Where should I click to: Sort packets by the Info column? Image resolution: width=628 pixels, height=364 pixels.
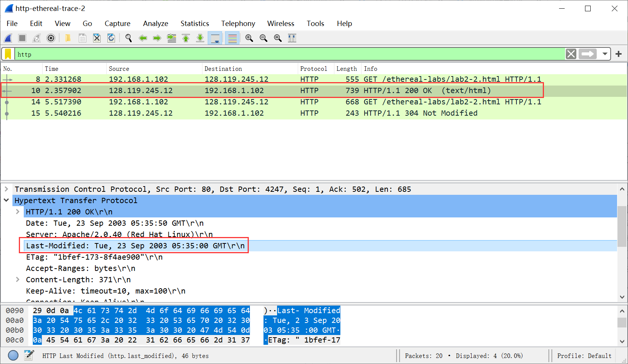coord(494,69)
